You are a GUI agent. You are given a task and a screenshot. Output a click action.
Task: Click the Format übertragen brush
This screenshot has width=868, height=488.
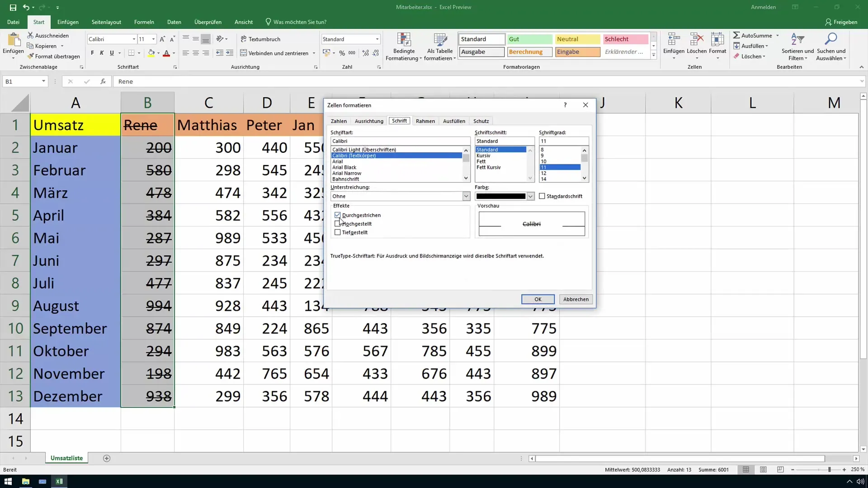click(30, 56)
